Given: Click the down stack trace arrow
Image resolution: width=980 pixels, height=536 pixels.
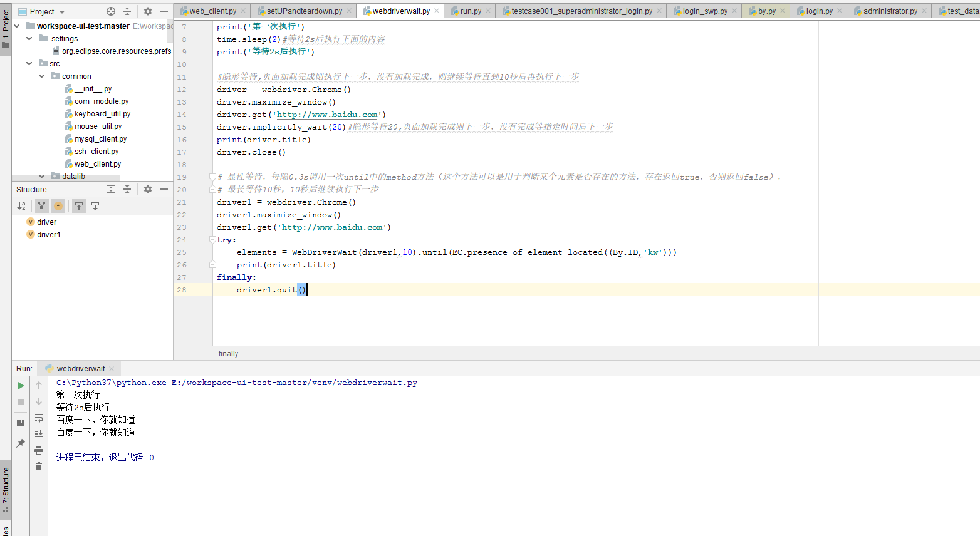Looking at the screenshot, I should (39, 401).
